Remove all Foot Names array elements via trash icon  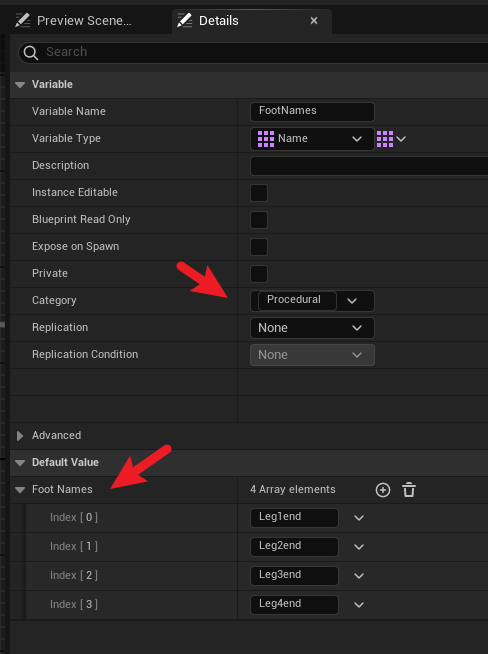coord(409,490)
